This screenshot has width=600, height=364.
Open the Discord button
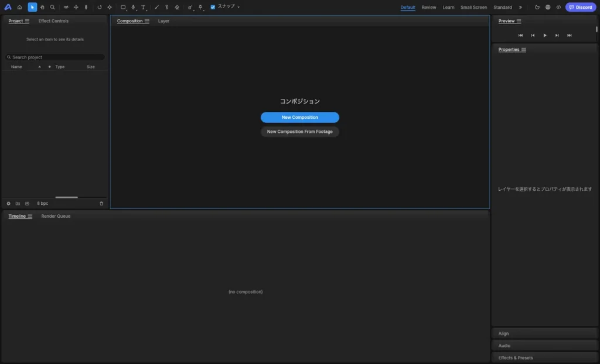[581, 7]
